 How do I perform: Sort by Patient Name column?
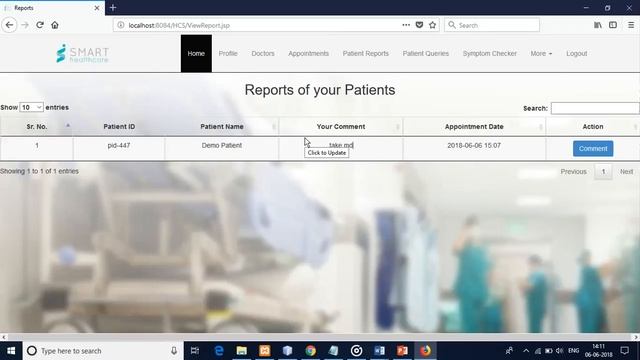point(222,127)
